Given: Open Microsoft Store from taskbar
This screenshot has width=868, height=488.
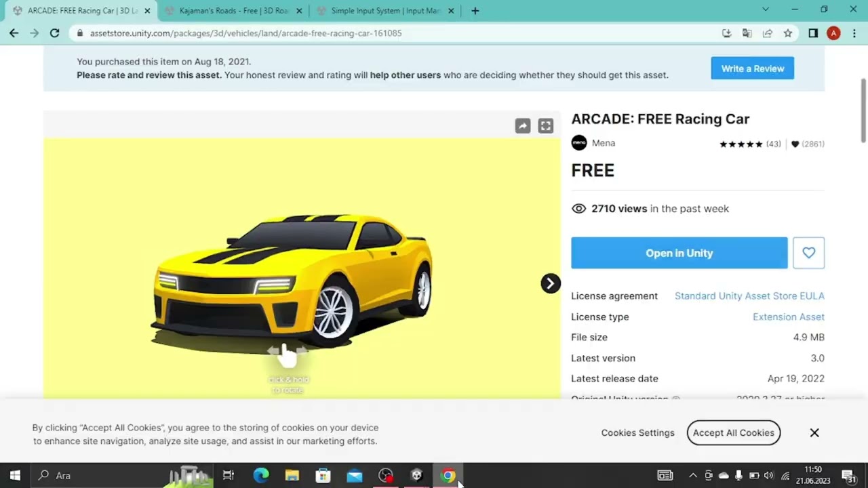Looking at the screenshot, I should pos(323,475).
